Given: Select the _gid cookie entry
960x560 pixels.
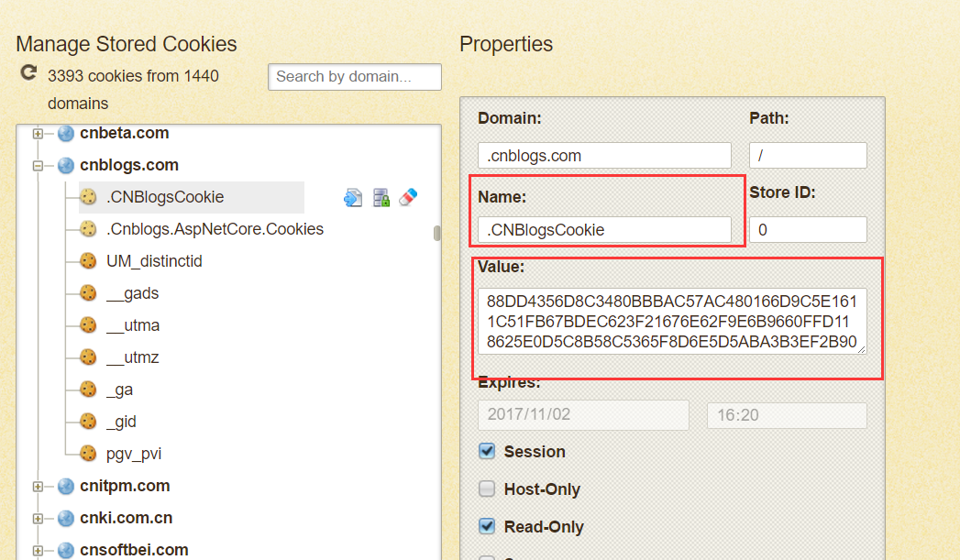Looking at the screenshot, I should click(121, 421).
